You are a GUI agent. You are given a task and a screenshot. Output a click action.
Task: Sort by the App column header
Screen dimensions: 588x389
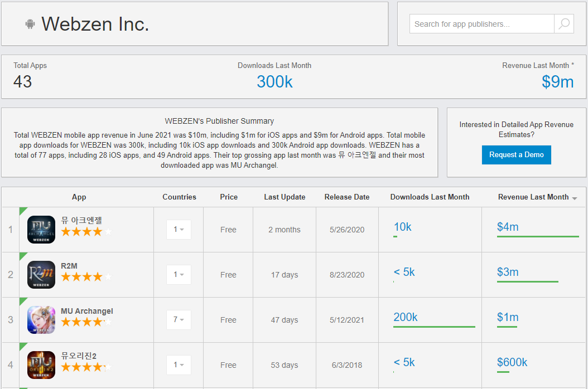point(79,197)
